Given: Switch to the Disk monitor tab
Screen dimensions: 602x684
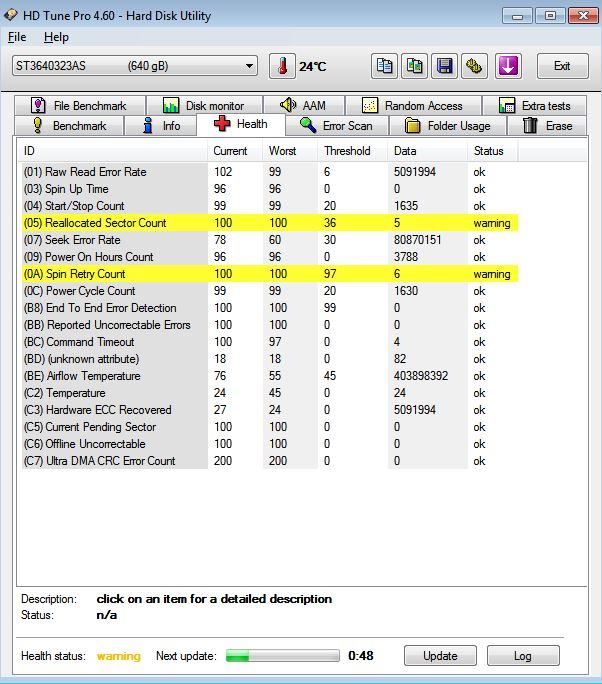Looking at the screenshot, I should 204,106.
